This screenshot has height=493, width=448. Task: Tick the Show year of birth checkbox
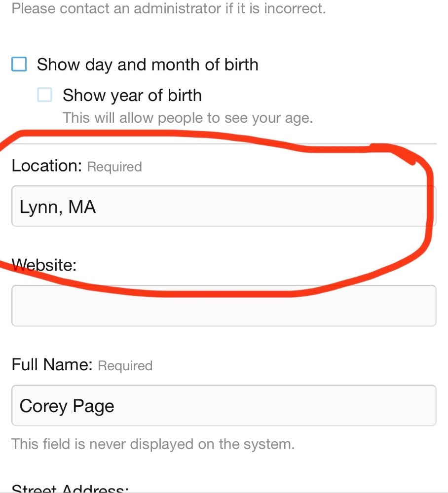coord(45,95)
